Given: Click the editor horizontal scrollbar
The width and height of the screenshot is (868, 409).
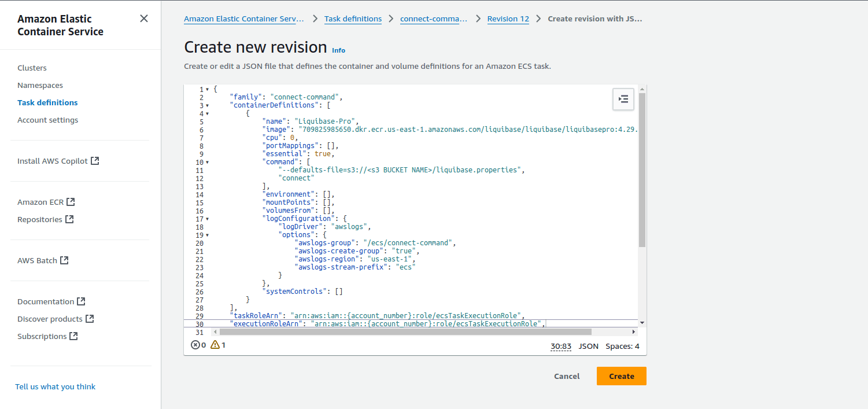Looking at the screenshot, I should point(405,332).
